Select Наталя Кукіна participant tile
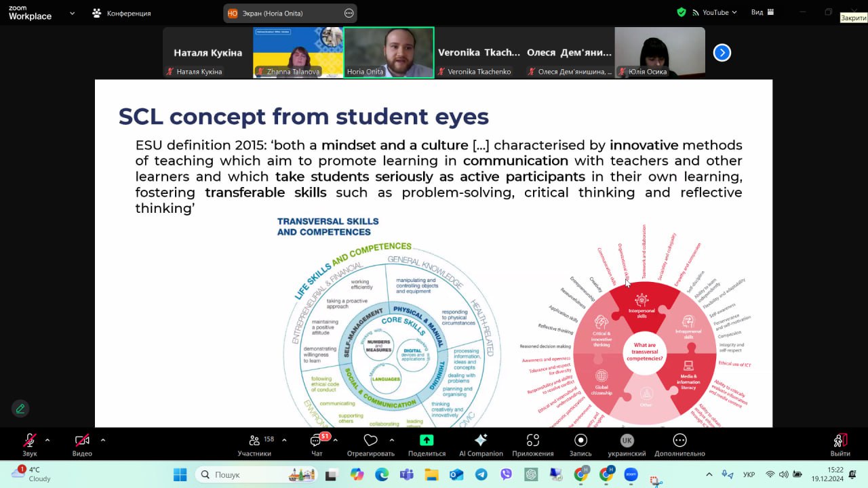This screenshot has height=488, width=868. coord(208,52)
